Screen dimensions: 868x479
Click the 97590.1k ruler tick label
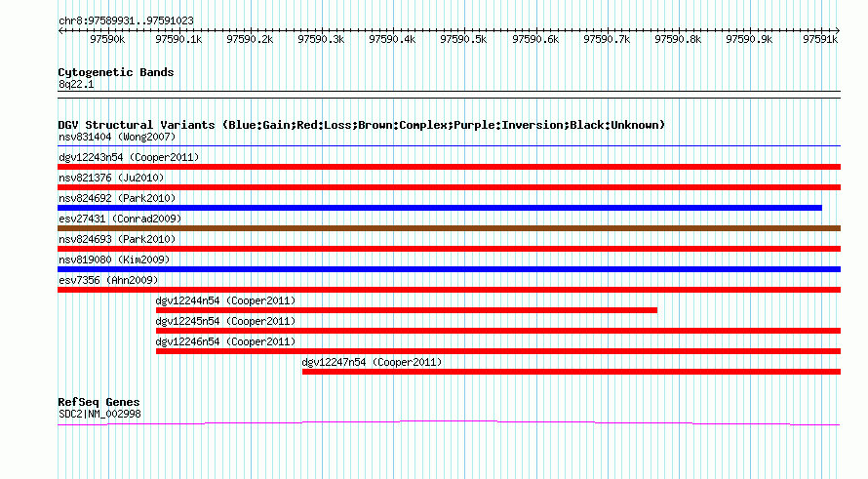point(178,39)
